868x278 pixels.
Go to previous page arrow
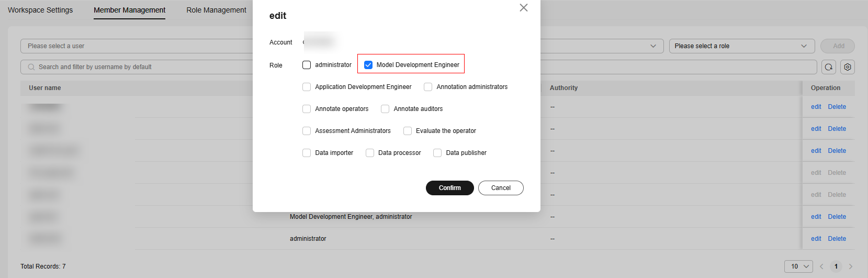(x=821, y=266)
